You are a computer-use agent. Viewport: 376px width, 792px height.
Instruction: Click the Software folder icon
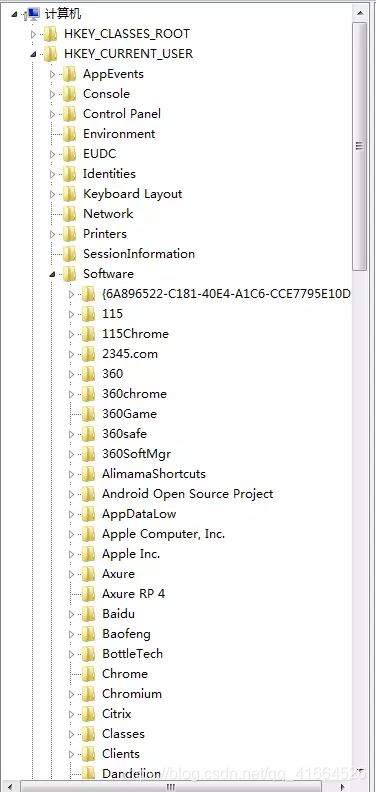point(69,274)
